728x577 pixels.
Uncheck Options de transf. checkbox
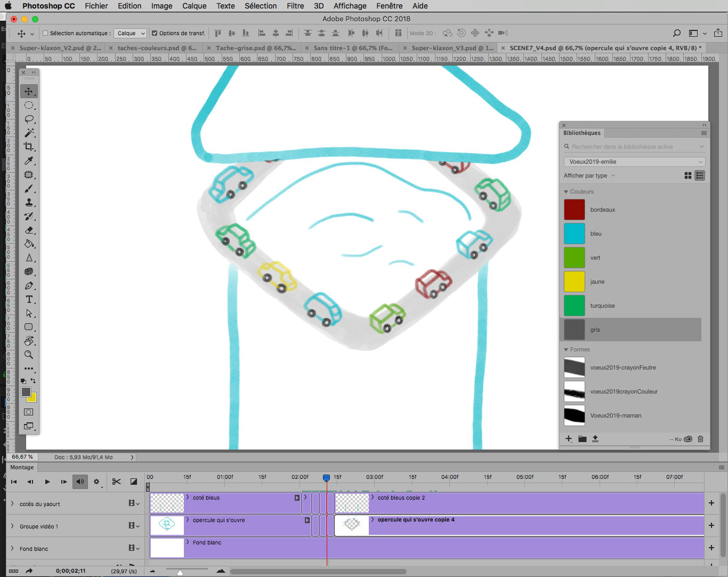[x=155, y=33]
